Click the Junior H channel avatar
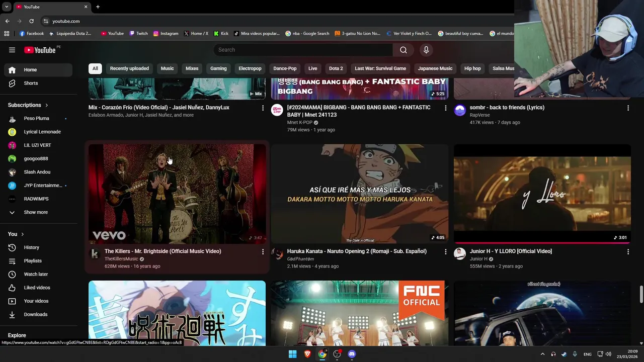644x362 pixels. pyautogui.click(x=460, y=254)
